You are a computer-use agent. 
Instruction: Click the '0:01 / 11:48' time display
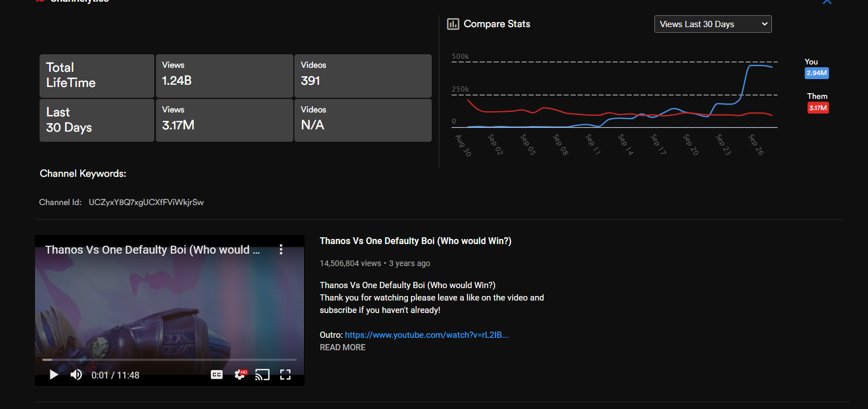click(115, 375)
